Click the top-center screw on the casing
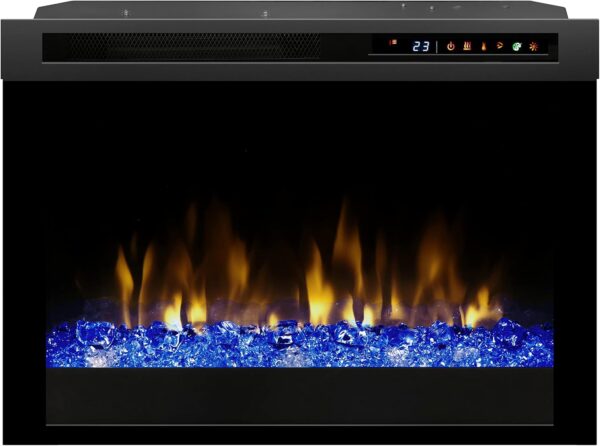This screenshot has height=446, width=600. tap(265, 14)
